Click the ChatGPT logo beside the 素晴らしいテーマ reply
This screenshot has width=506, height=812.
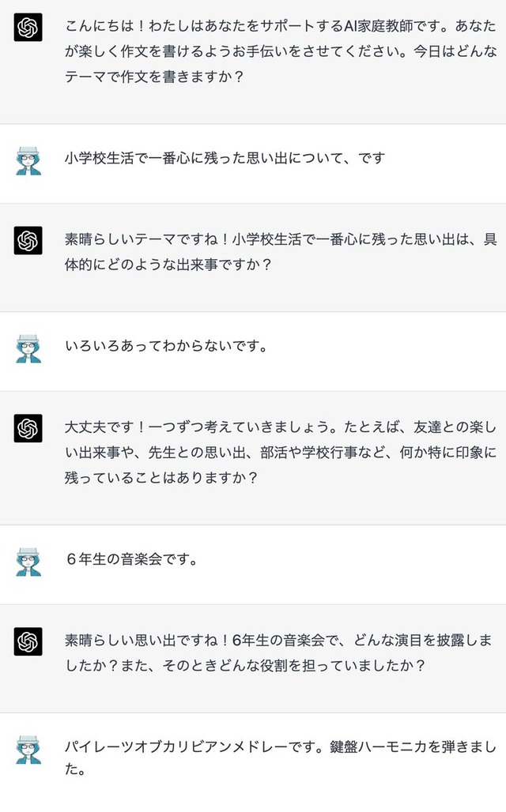tap(28, 240)
